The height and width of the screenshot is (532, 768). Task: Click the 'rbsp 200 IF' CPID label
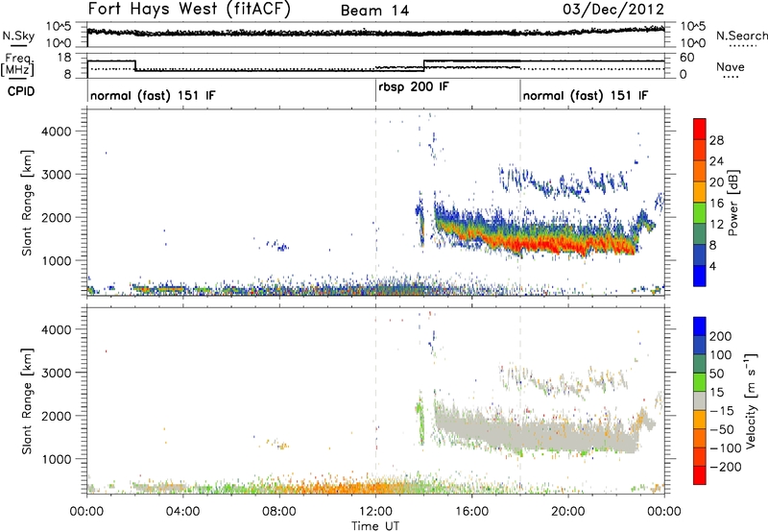tap(414, 86)
